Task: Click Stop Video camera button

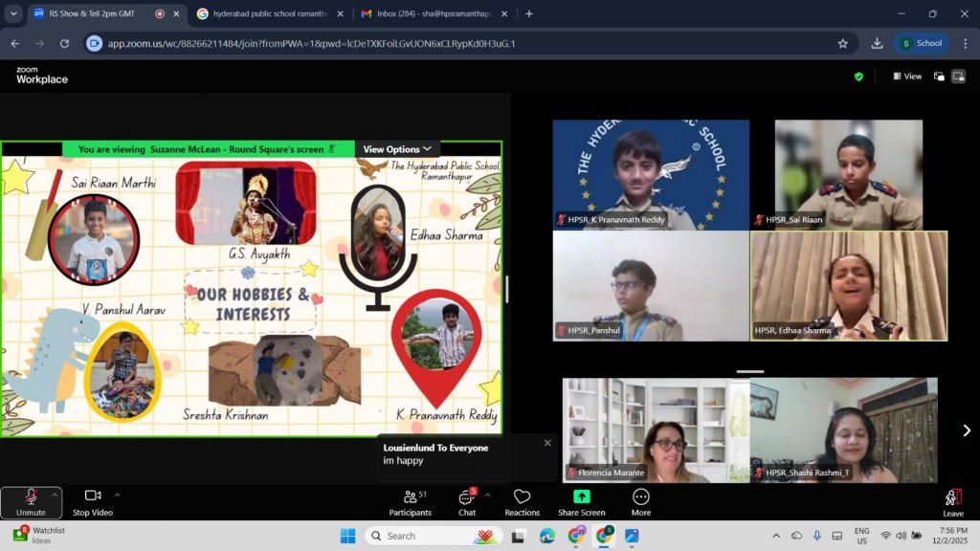Action: pos(93,501)
